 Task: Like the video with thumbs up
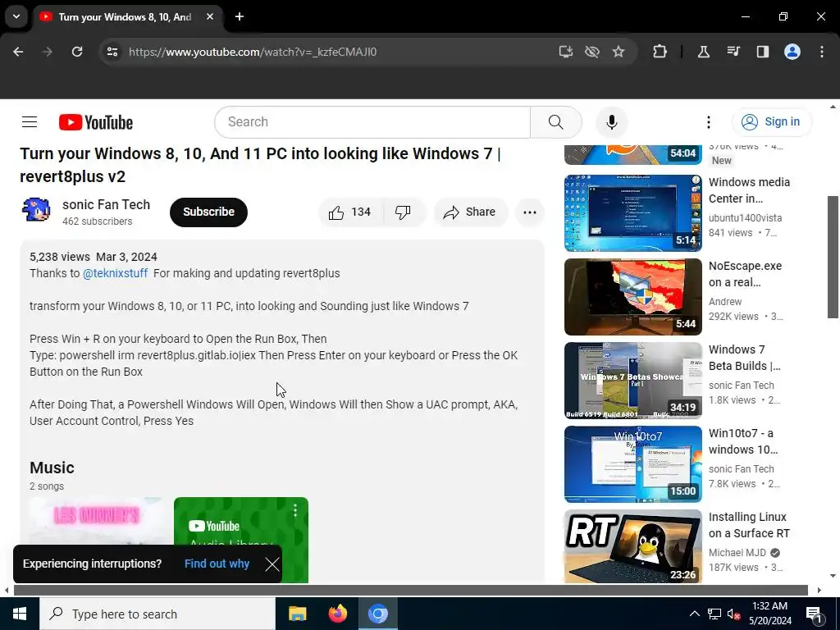click(350, 212)
